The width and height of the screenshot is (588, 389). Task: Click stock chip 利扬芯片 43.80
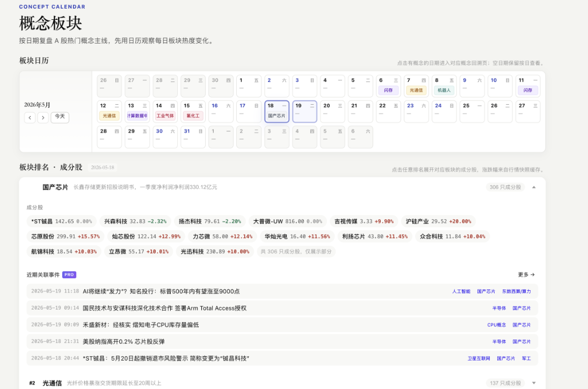point(375,236)
